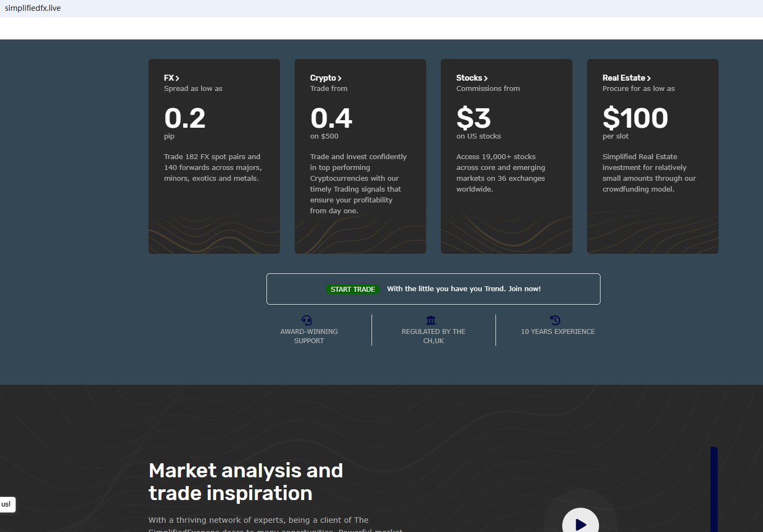
Task: Click the simplifiedfx.live address text
Action: pyautogui.click(x=33, y=8)
